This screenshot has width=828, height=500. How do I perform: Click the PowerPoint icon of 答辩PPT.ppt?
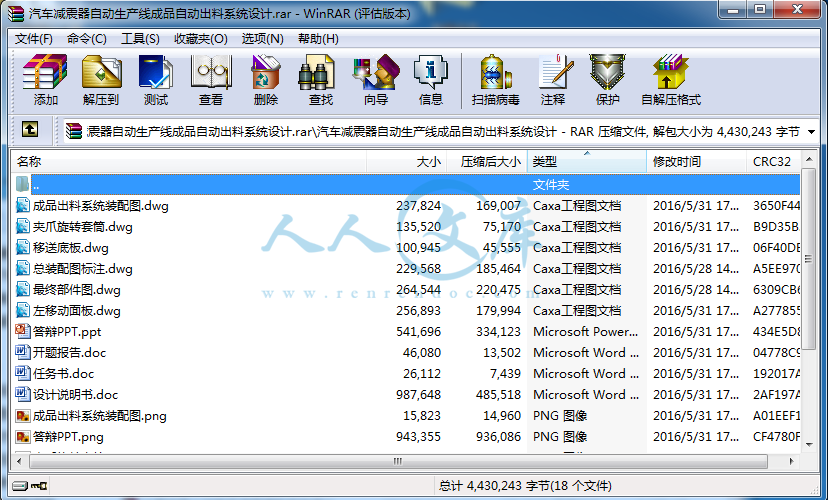pos(23,331)
